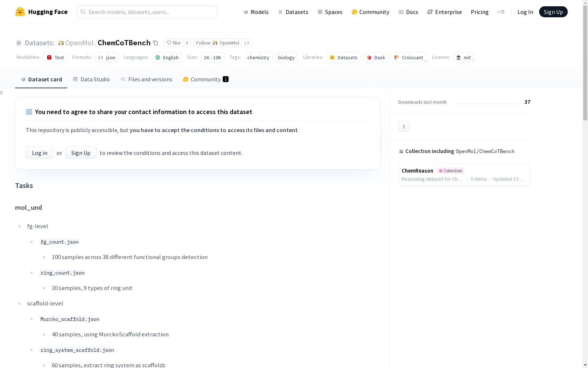This screenshot has height=368, width=588.
Task: Select the Datasets library tag
Action: pos(344,57)
